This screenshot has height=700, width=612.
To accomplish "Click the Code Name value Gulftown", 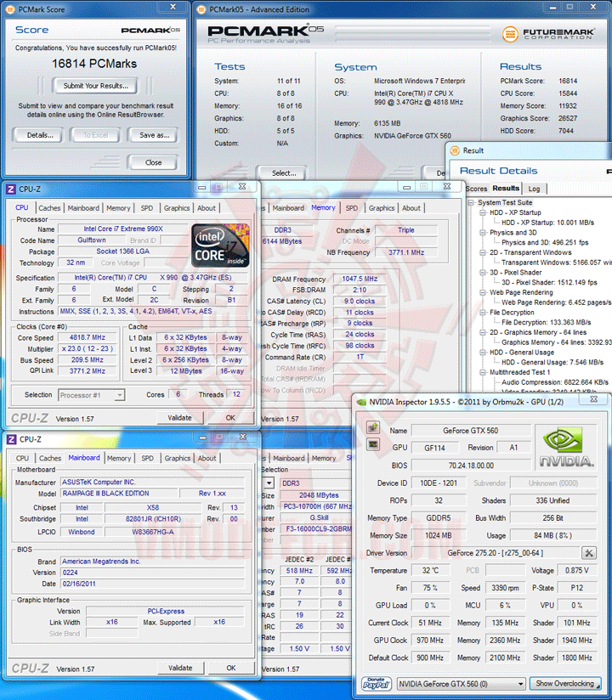I will coord(92,240).
